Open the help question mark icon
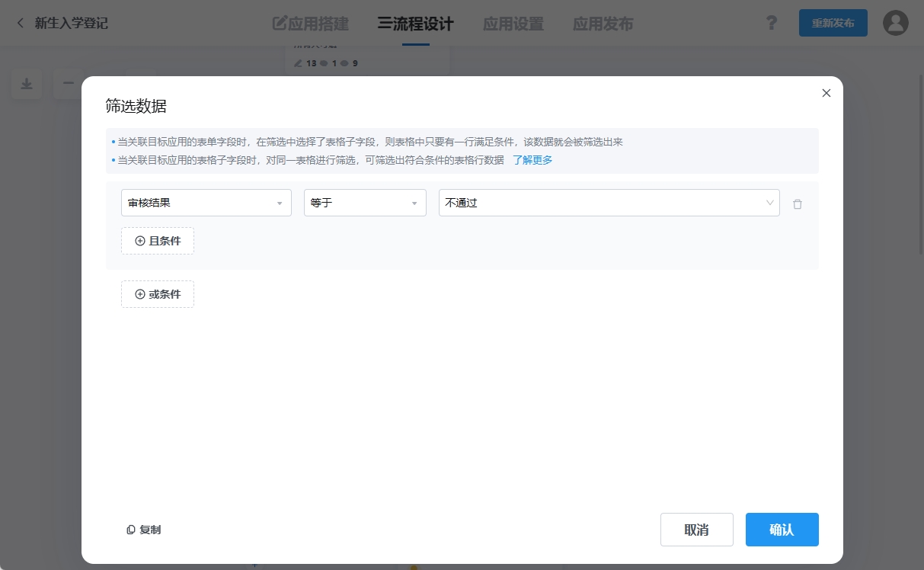 tap(772, 23)
